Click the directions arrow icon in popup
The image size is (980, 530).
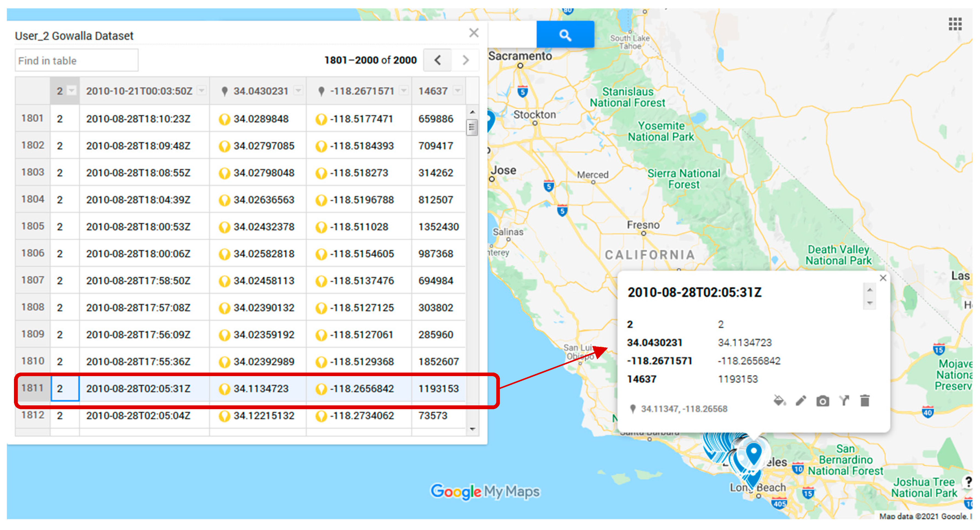[x=844, y=401]
